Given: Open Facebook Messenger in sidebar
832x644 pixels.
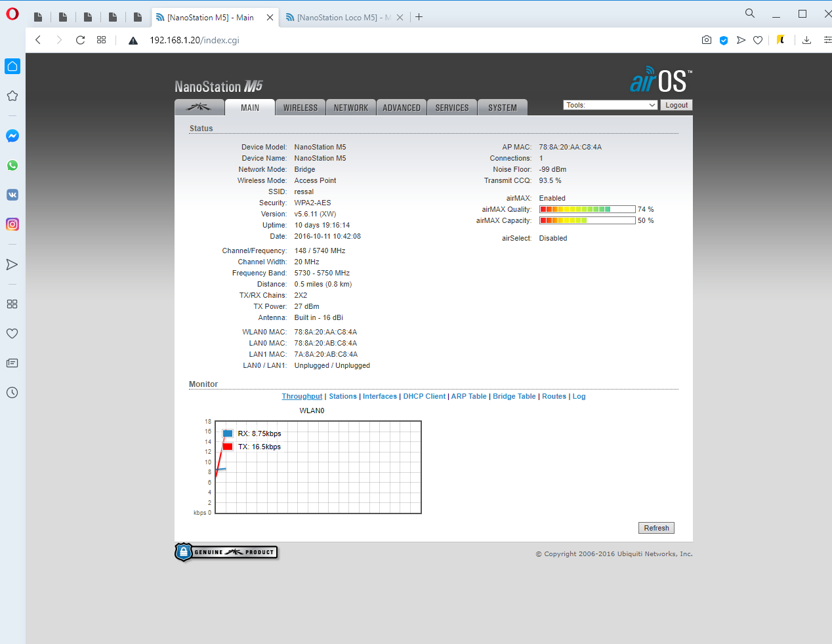Looking at the screenshot, I should click(x=12, y=136).
